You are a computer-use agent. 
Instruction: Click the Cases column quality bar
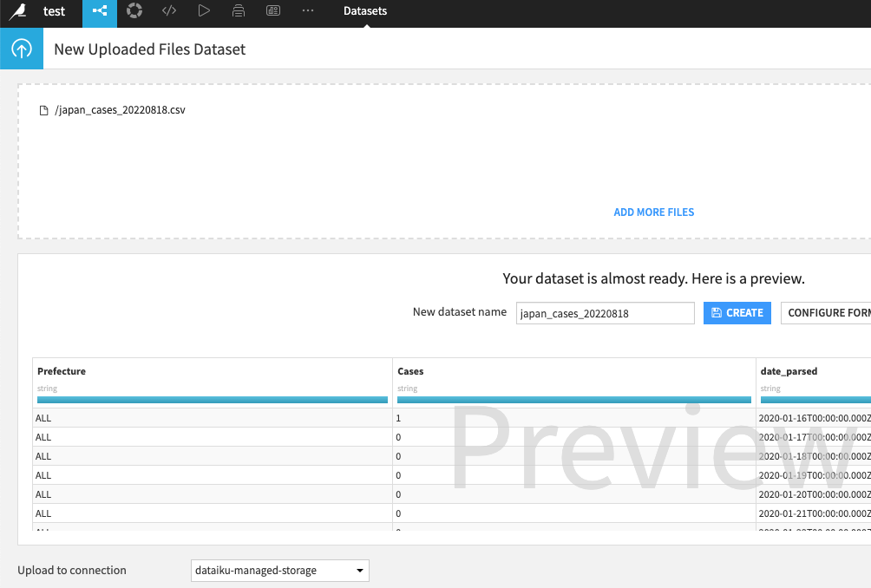pos(573,400)
